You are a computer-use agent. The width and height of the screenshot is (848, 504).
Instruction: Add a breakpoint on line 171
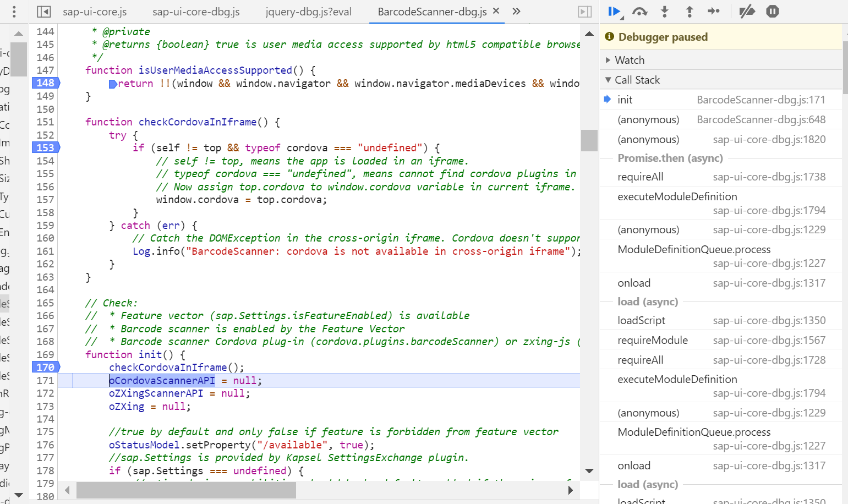coord(45,380)
